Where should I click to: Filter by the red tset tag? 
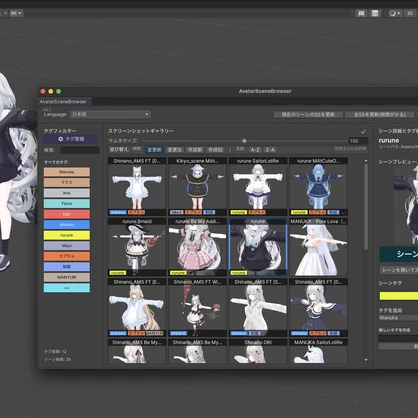click(x=67, y=214)
